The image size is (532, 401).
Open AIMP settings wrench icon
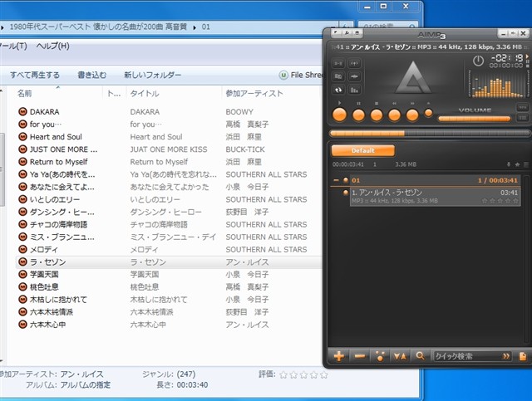[x=347, y=33]
